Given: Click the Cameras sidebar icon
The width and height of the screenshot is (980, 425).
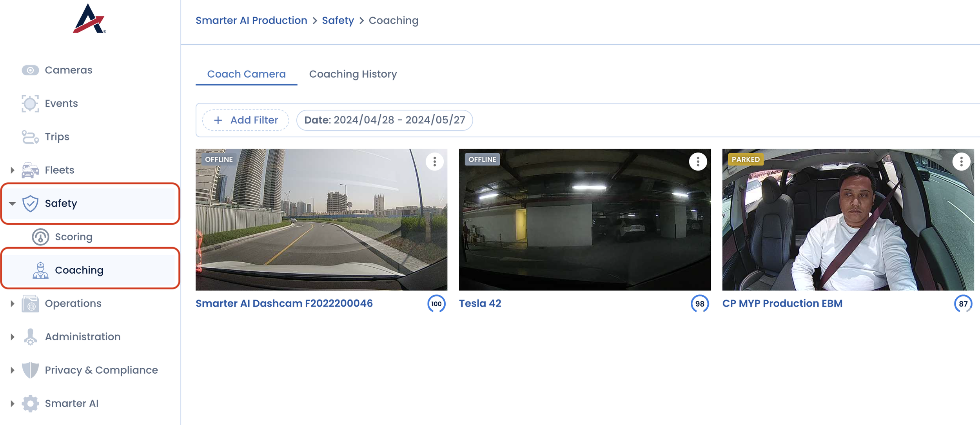Looking at the screenshot, I should click(30, 70).
